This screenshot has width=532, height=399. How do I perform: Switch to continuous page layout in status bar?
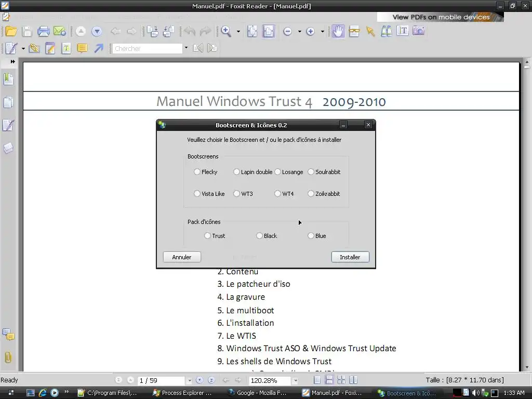tap(329, 380)
